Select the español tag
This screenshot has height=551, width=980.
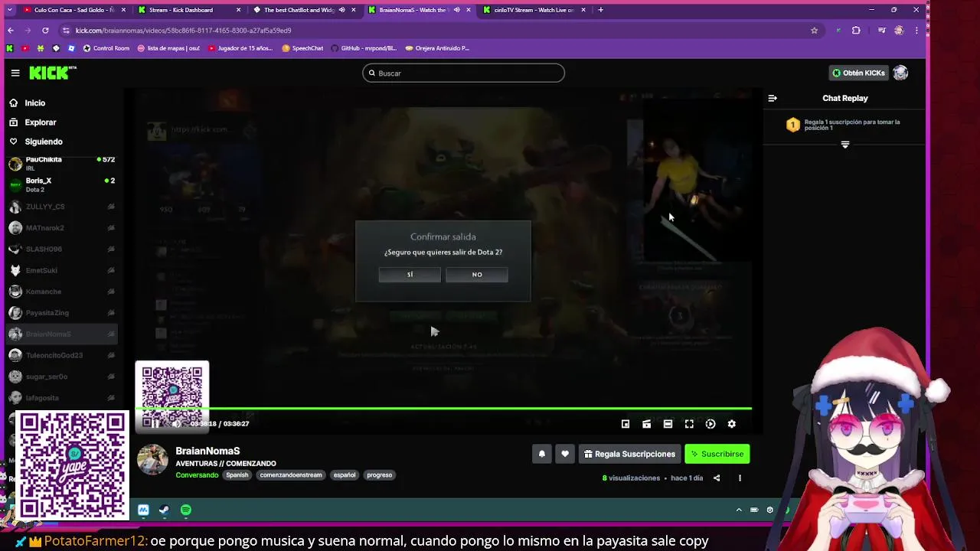(345, 475)
